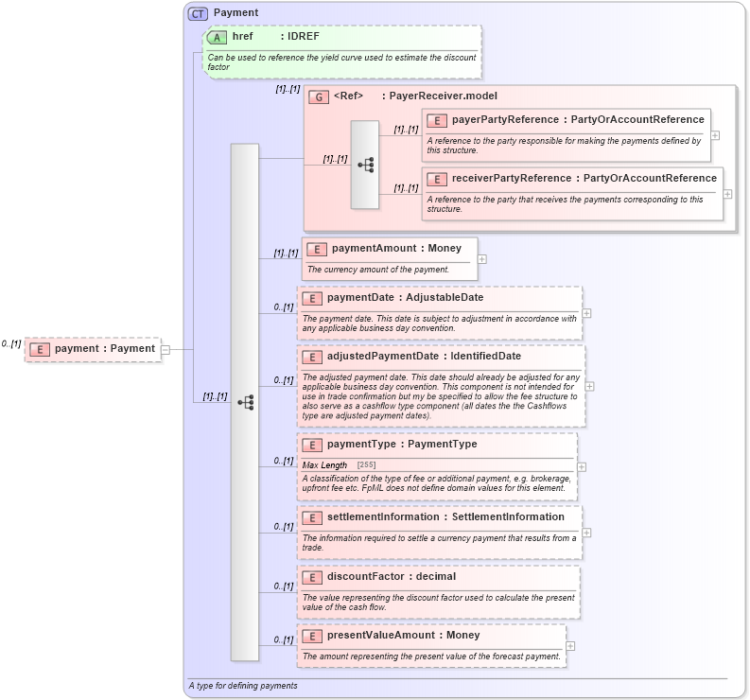Click the main sequence compositor icon of Payment
The image size is (750, 700).
point(246,402)
